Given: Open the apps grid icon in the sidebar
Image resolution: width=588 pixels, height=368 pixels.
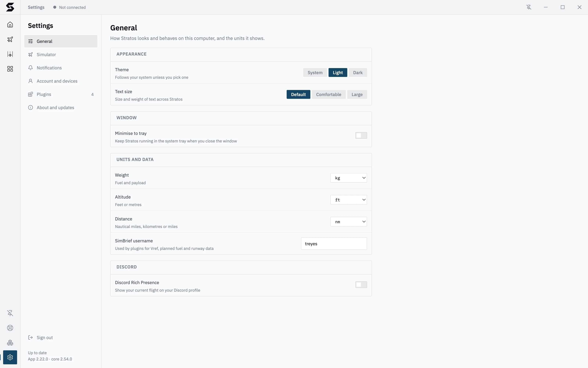Looking at the screenshot, I should [x=10, y=69].
